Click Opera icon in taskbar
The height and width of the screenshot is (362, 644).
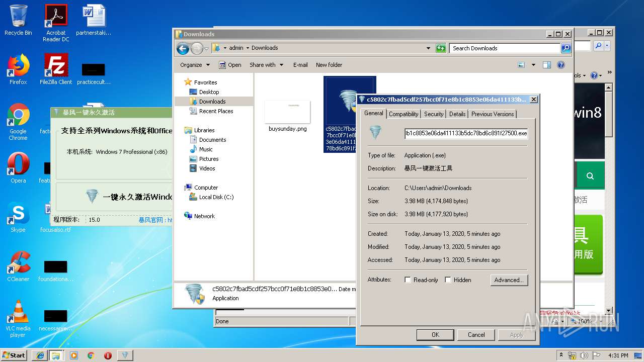(108, 355)
